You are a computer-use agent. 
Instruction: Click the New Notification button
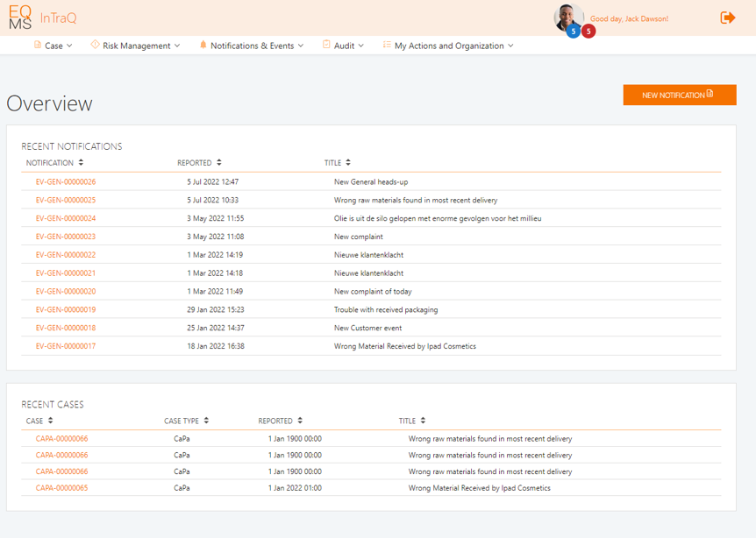pos(679,95)
